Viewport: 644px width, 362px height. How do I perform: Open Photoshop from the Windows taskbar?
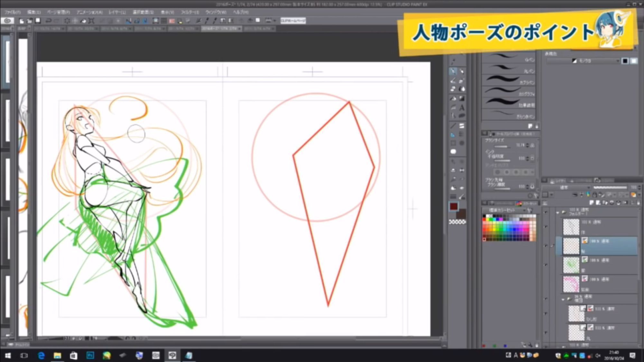coord(90,355)
